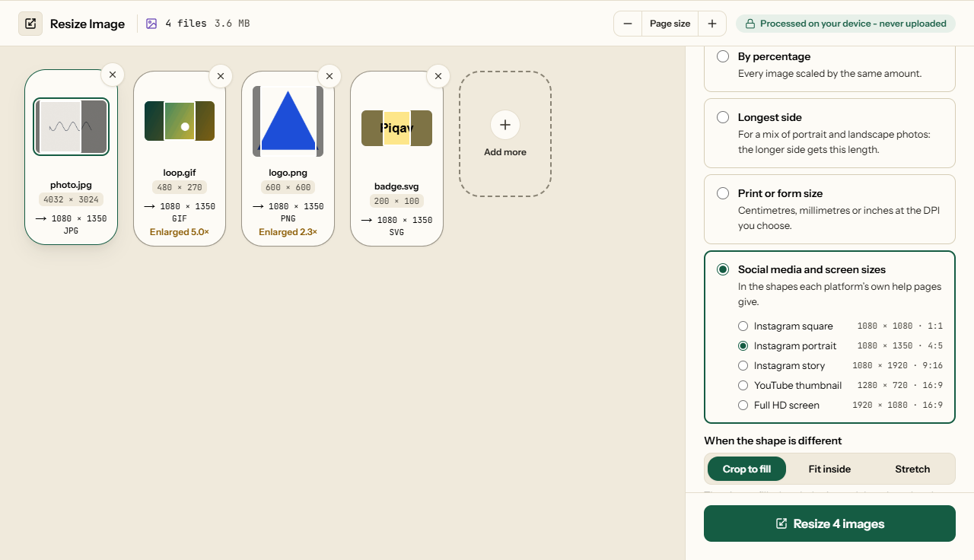974x560 pixels.
Task: Click the 'When the shape is different' heading
Action: pos(773,441)
